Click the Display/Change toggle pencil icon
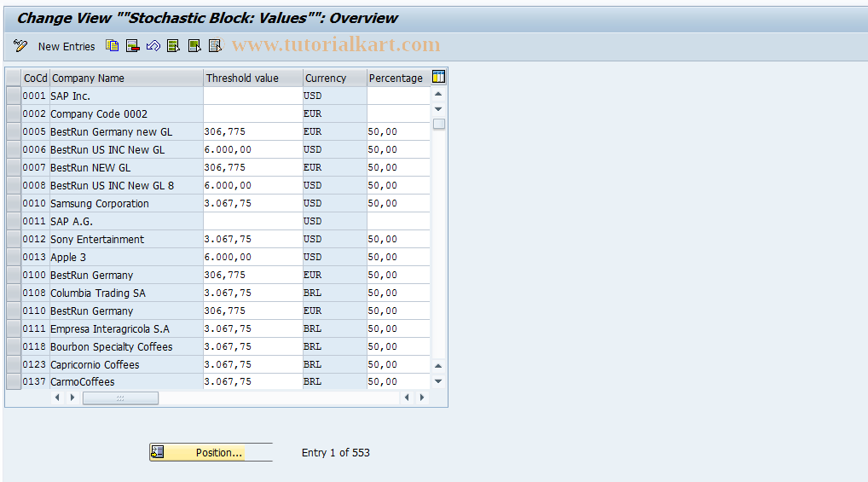Viewport: 868px width, 482px height. click(20, 46)
